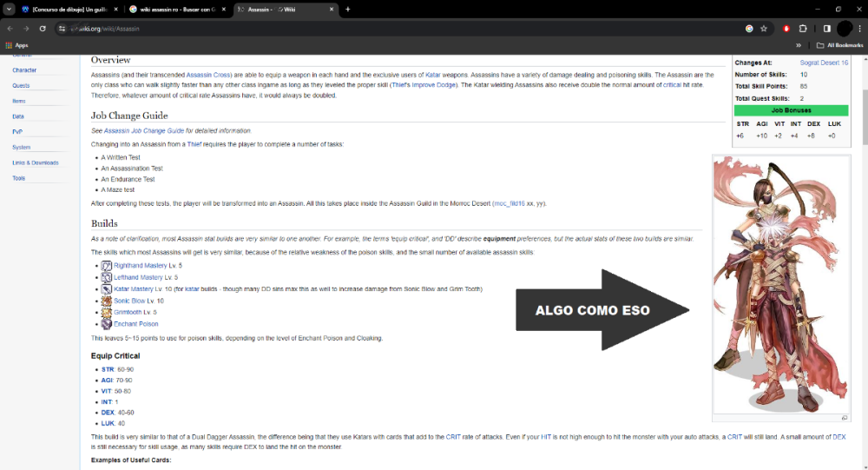This screenshot has width=868, height=470.
Task: Open the Sograt Desert 16 link
Action: (x=824, y=63)
